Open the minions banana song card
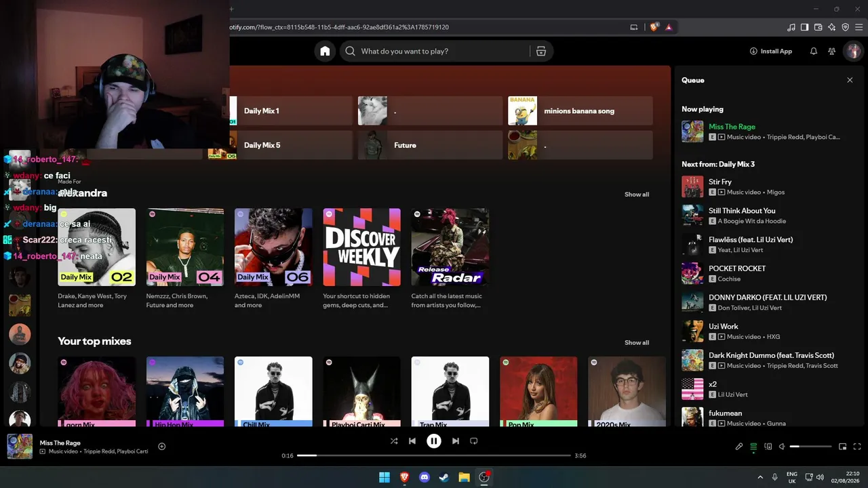This screenshot has width=868, height=488. 580,110
